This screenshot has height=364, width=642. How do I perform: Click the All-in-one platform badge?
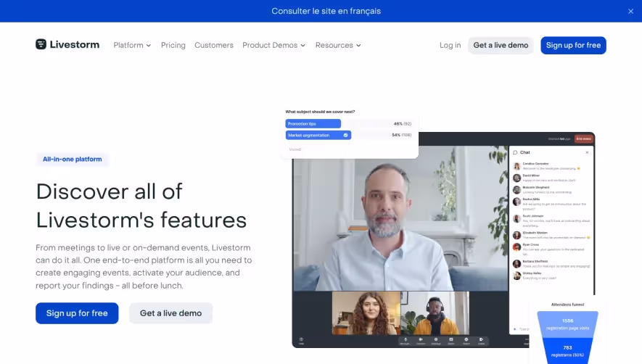tap(73, 160)
